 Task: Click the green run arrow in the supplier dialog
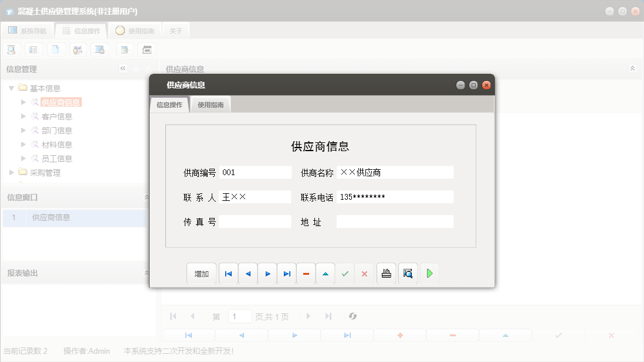[429, 273]
